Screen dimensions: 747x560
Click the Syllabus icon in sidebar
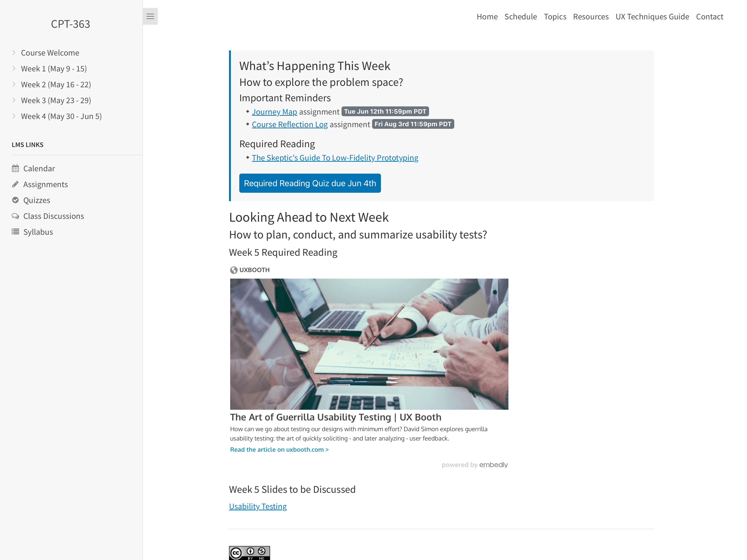(x=16, y=231)
